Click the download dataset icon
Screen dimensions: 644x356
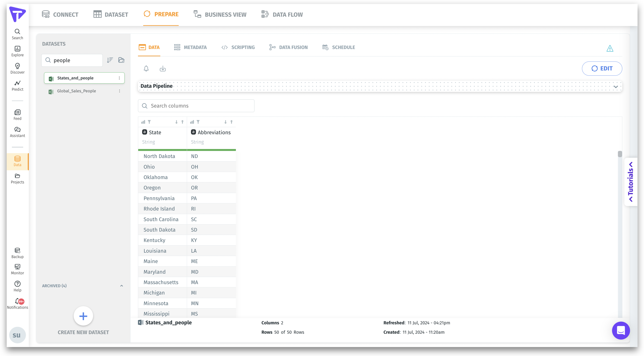coord(163,69)
